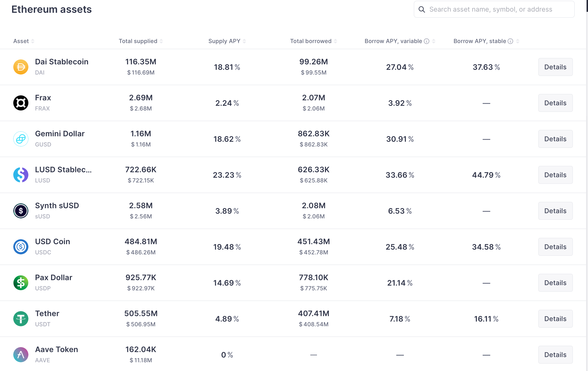
Task: Click Frax variable borrow APY 3.92 %
Action: (400, 103)
